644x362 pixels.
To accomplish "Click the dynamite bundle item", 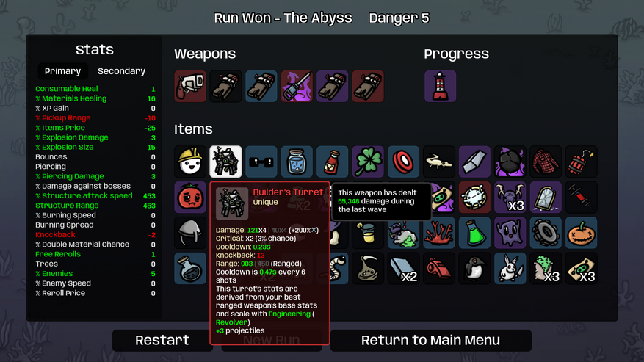I will [581, 162].
